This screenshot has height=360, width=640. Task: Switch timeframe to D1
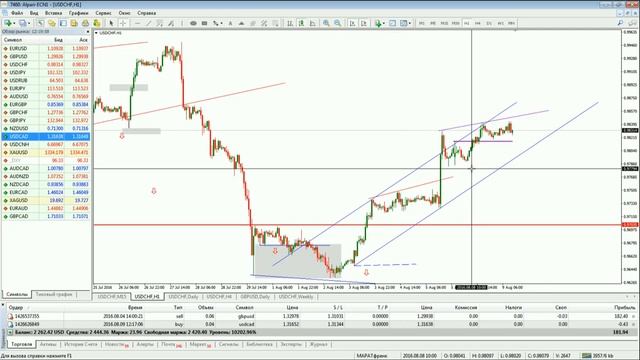click(x=489, y=23)
